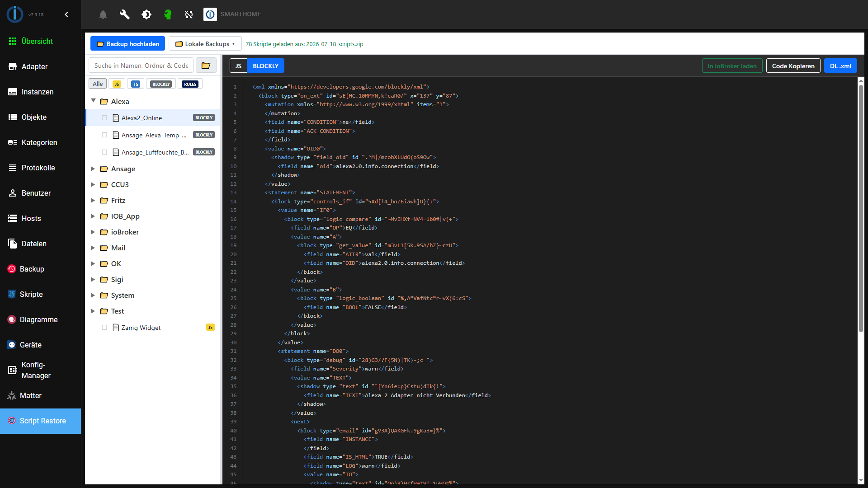Open the Instanzen icon in sidebar

pos(13,92)
